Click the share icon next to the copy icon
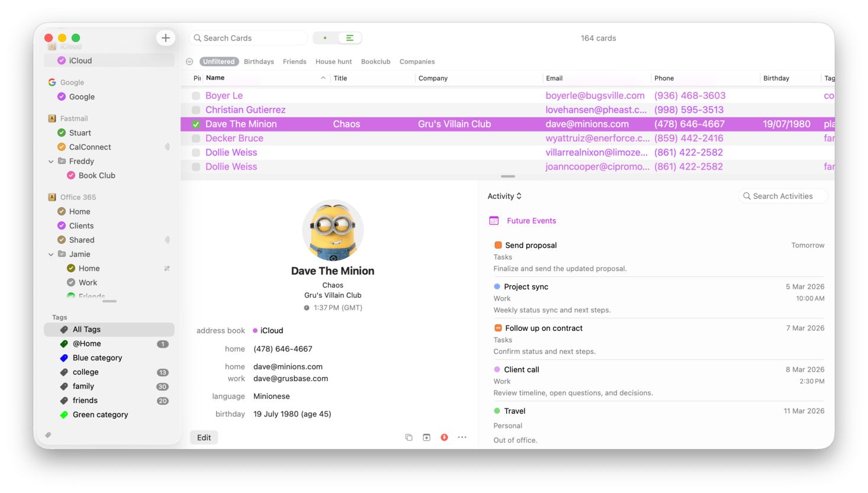This screenshot has height=493, width=868. [426, 437]
